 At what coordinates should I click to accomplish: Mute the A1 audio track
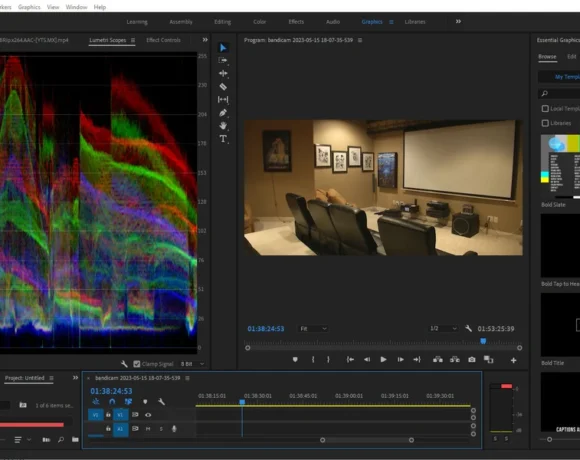click(148, 429)
